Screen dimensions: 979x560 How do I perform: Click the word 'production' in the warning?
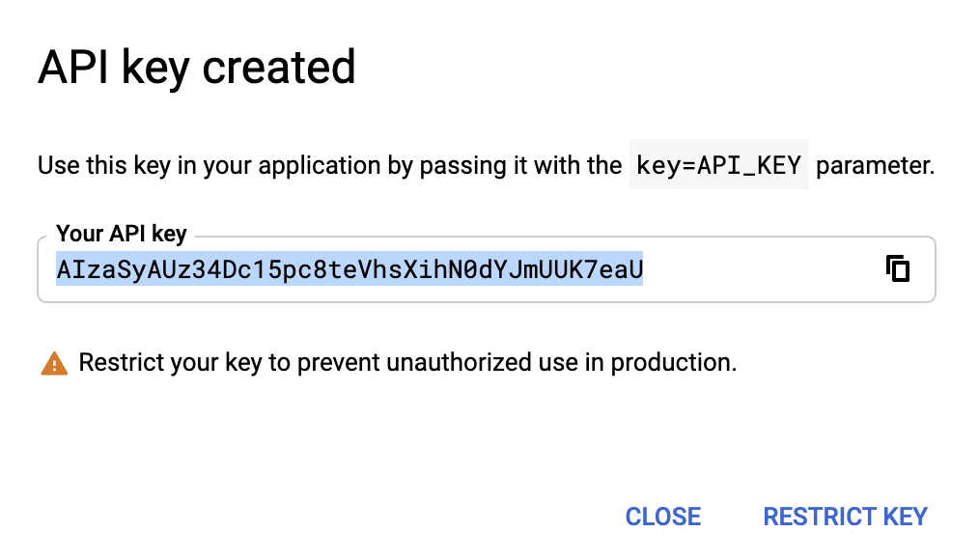coord(671,363)
